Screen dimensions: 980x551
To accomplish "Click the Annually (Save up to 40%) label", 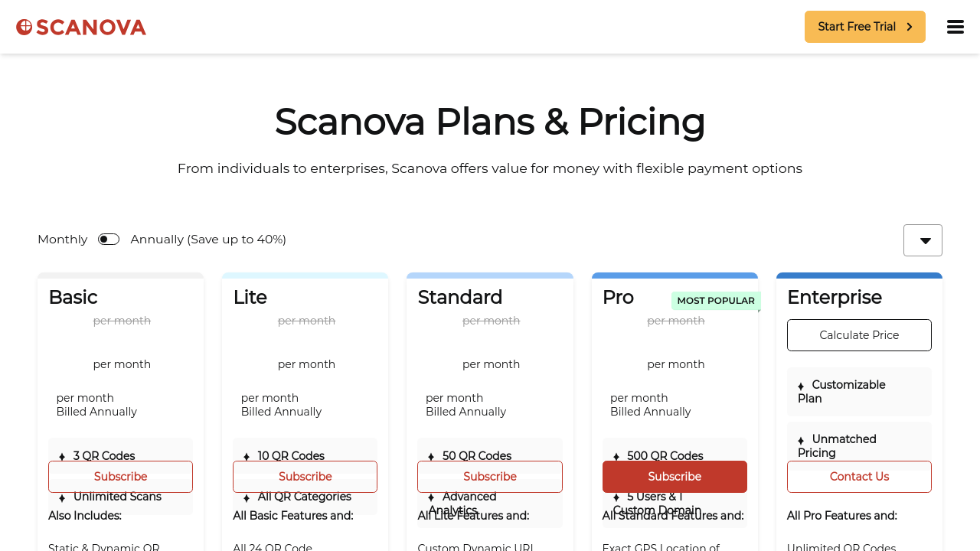I will 207,239.
